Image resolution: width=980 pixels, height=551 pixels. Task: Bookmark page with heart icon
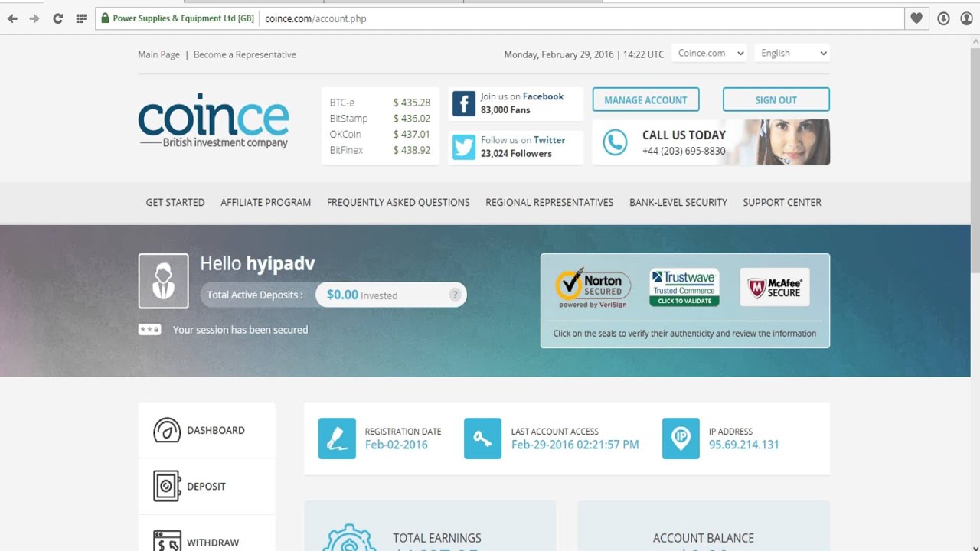click(916, 18)
